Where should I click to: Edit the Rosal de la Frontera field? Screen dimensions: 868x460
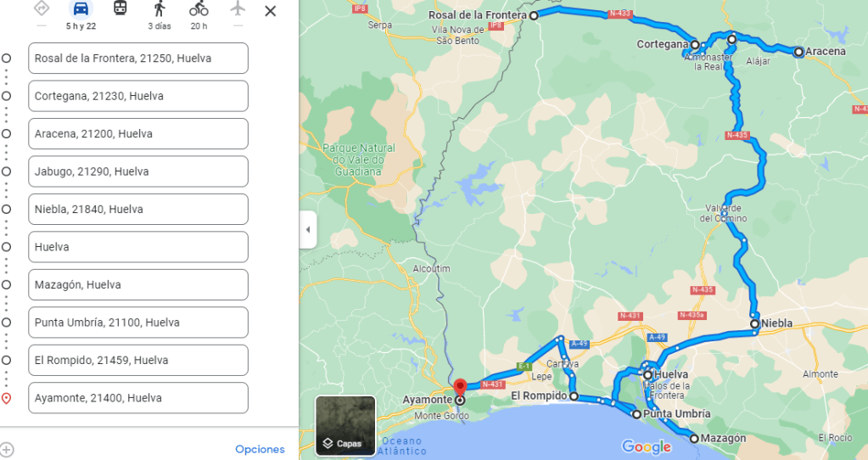pyautogui.click(x=137, y=58)
